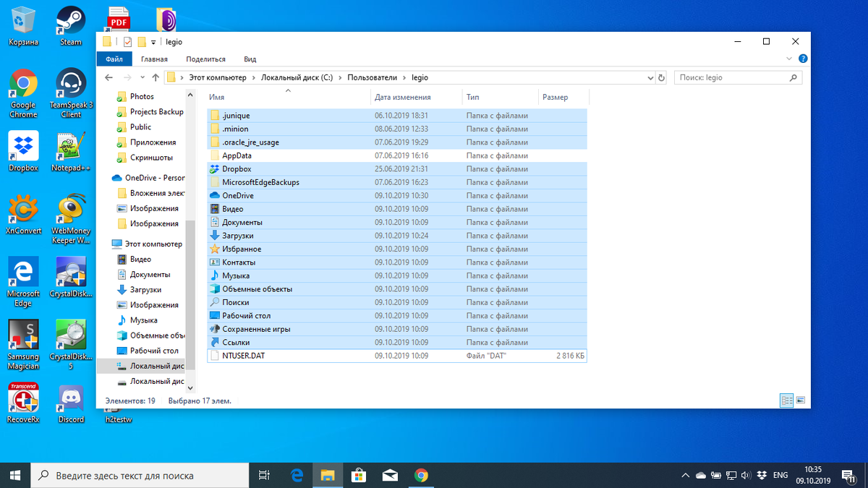Launch RecoveRx from the desktop

(x=23, y=403)
